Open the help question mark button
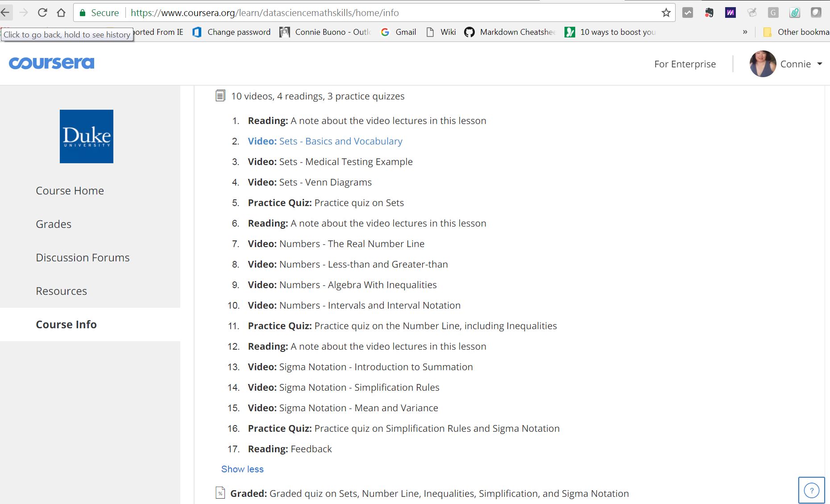 (811, 490)
